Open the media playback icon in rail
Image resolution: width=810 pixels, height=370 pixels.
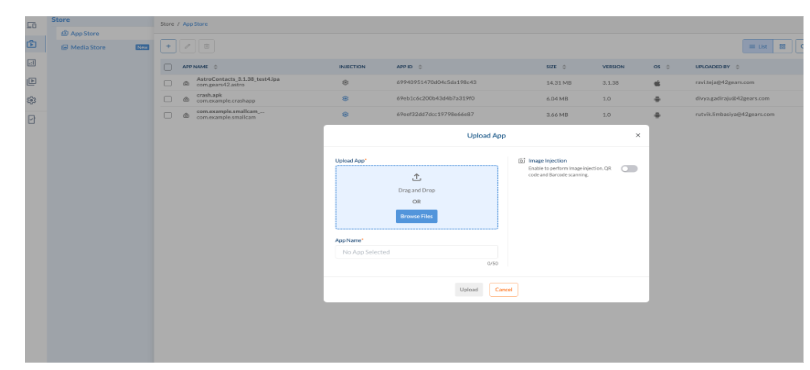point(32,81)
